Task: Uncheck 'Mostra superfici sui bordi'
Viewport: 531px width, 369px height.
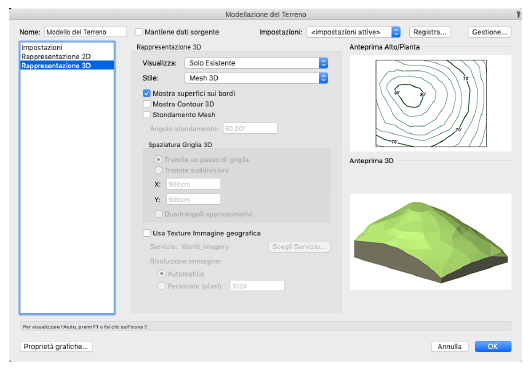Action: point(147,93)
